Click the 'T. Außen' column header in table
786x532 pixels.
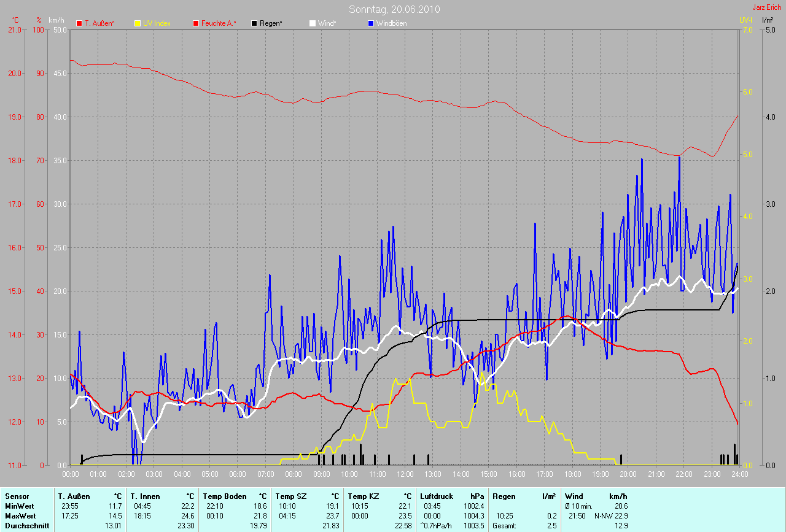click(74, 496)
